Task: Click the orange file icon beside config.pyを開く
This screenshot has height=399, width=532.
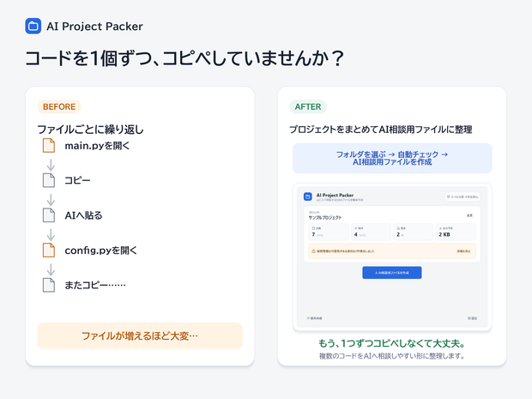Action: [49, 250]
